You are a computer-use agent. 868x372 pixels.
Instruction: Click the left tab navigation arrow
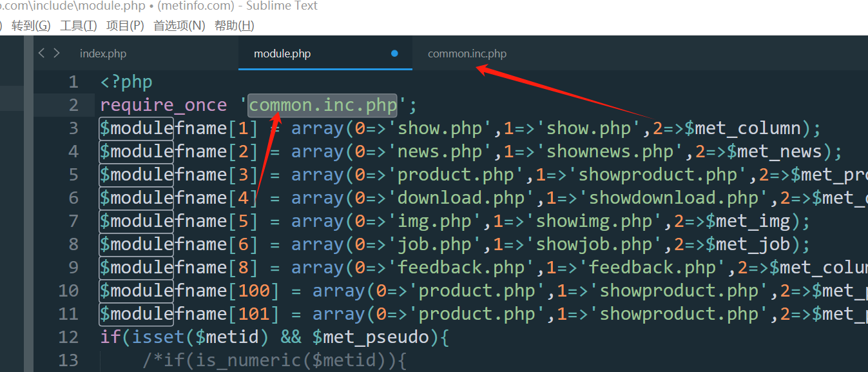[42, 54]
